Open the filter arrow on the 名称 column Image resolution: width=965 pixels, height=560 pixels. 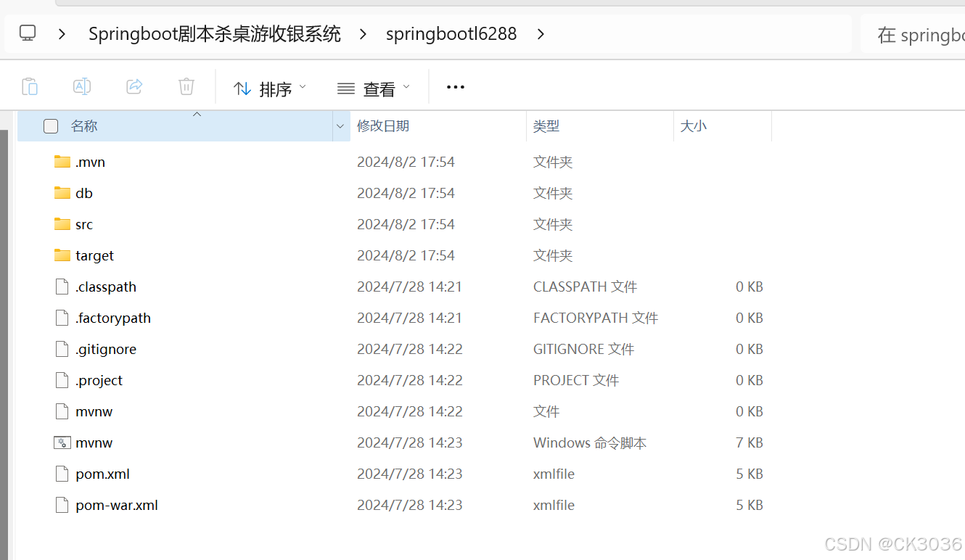[340, 125]
